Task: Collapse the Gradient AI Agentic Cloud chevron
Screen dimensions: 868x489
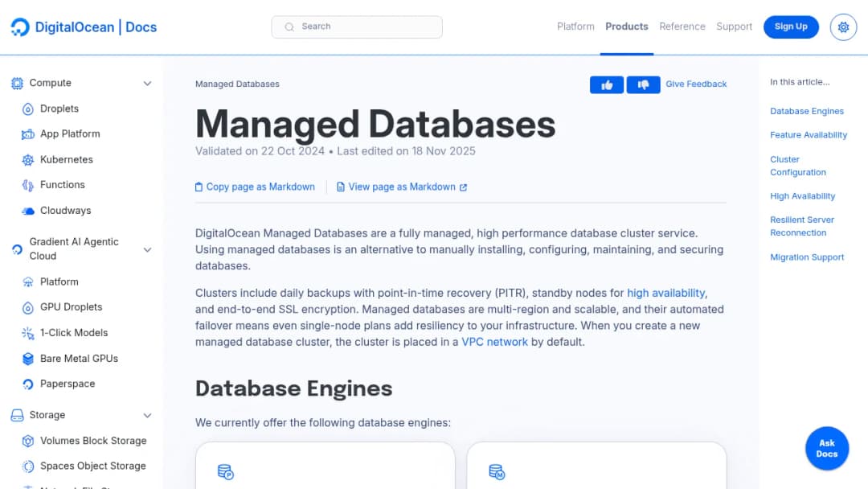Action: click(x=147, y=250)
